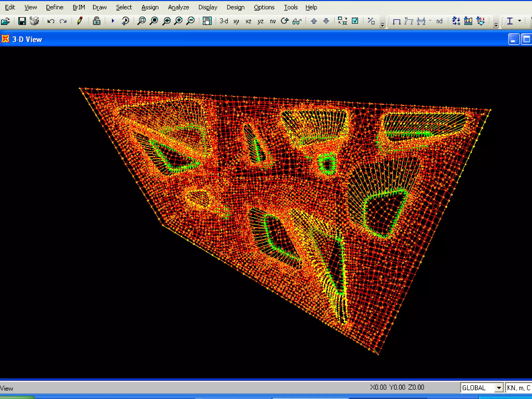
Task: Show the undeformed shape icon
Action: tap(396, 21)
